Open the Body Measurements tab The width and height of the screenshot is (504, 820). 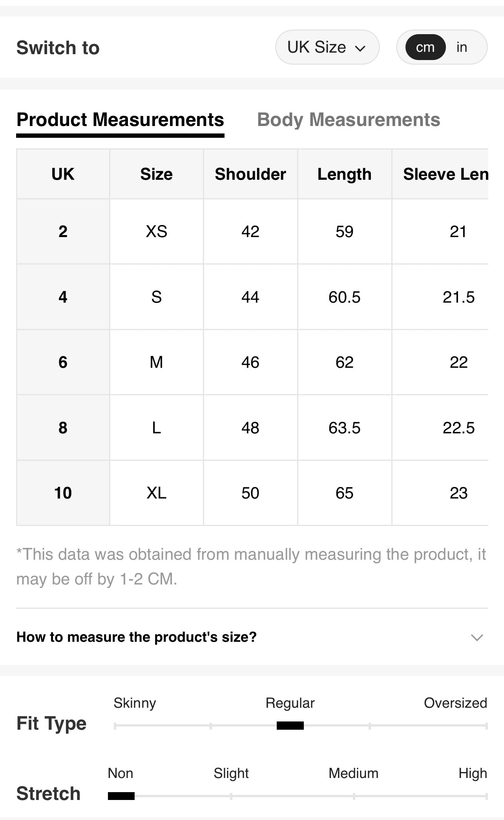pos(348,120)
